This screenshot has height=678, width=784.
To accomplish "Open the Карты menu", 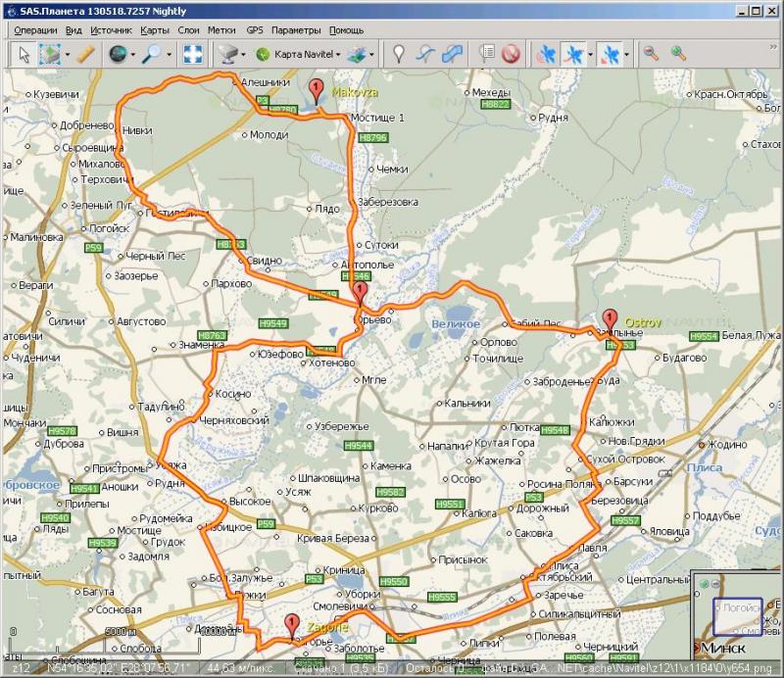I will point(155,30).
